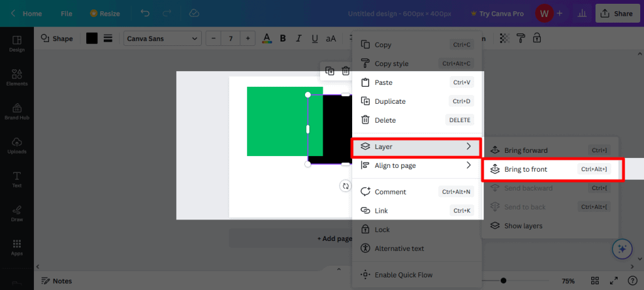Toggle bold text formatting
This screenshot has height=290, width=644.
pos(283,38)
